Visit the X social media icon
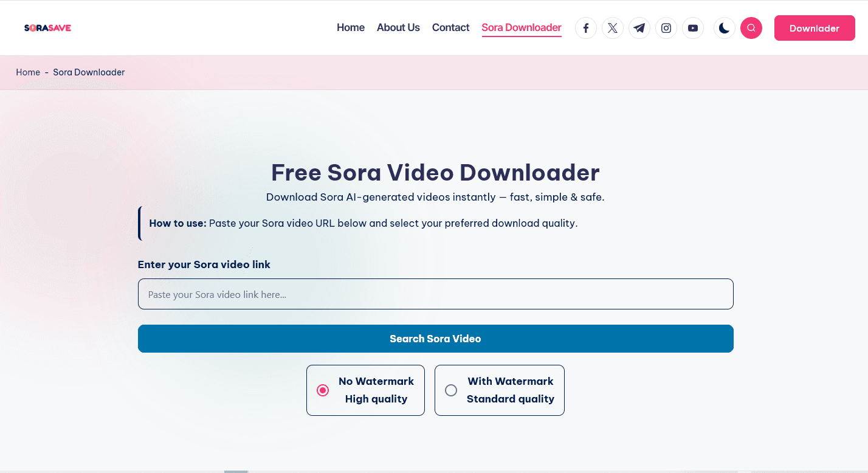The height and width of the screenshot is (473, 868). [x=612, y=27]
